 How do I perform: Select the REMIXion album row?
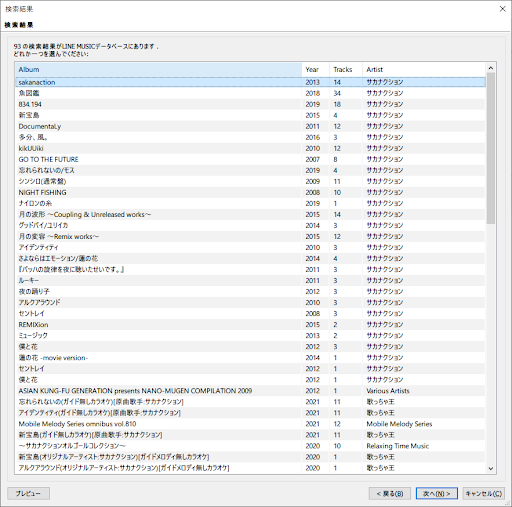pyautogui.click(x=250, y=324)
